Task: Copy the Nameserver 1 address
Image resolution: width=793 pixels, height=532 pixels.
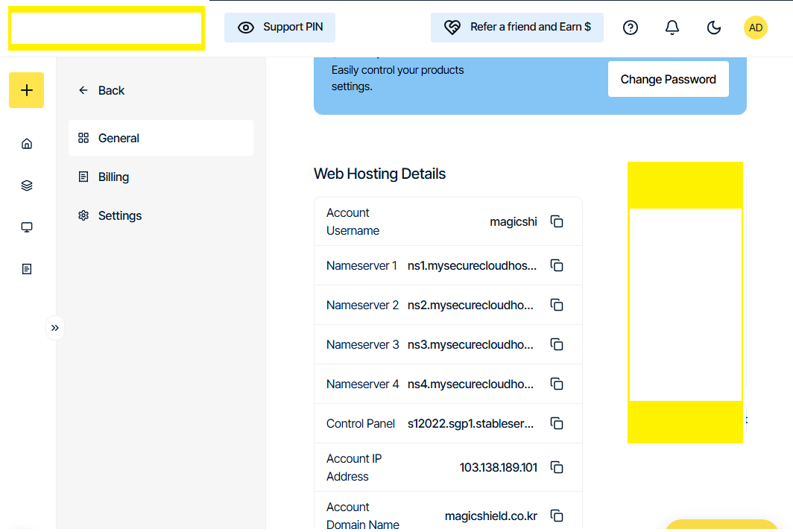Action: pyautogui.click(x=557, y=265)
